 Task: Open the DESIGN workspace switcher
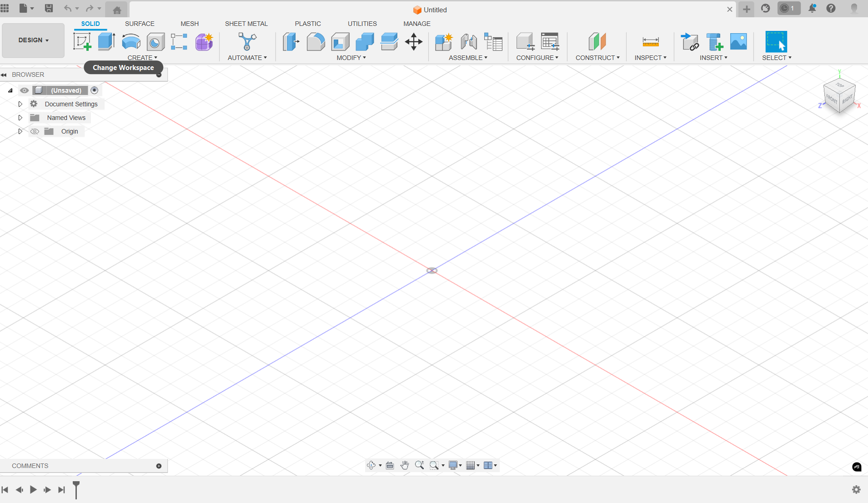tap(32, 40)
